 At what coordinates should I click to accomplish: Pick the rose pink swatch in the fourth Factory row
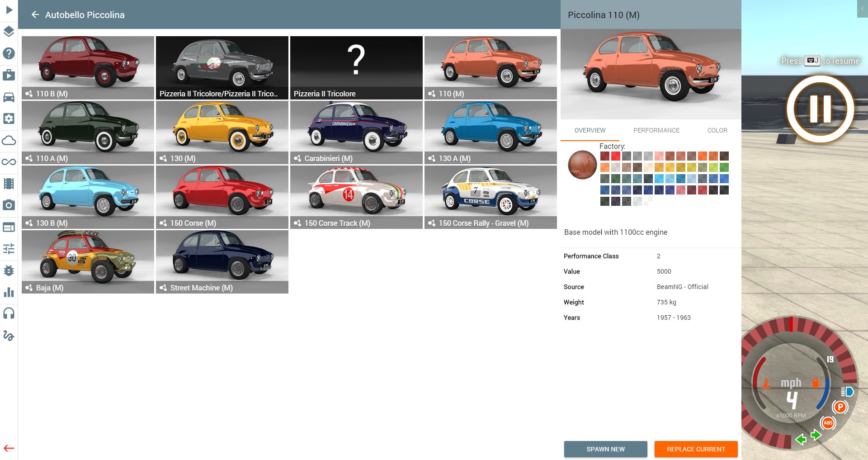point(681,190)
